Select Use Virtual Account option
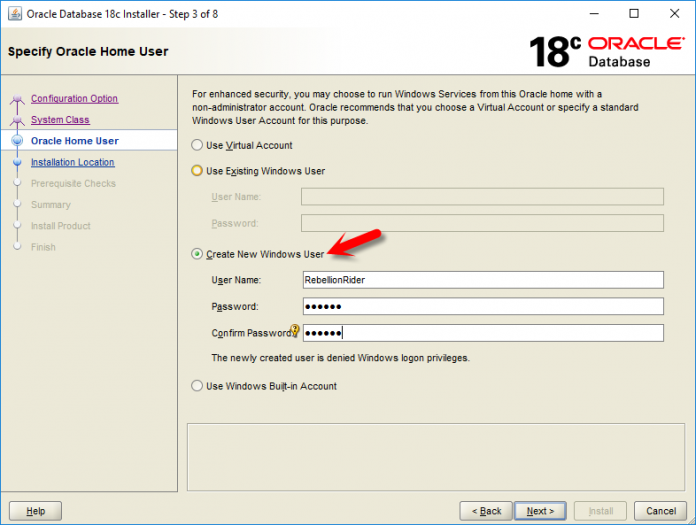696x525 pixels. pos(197,146)
